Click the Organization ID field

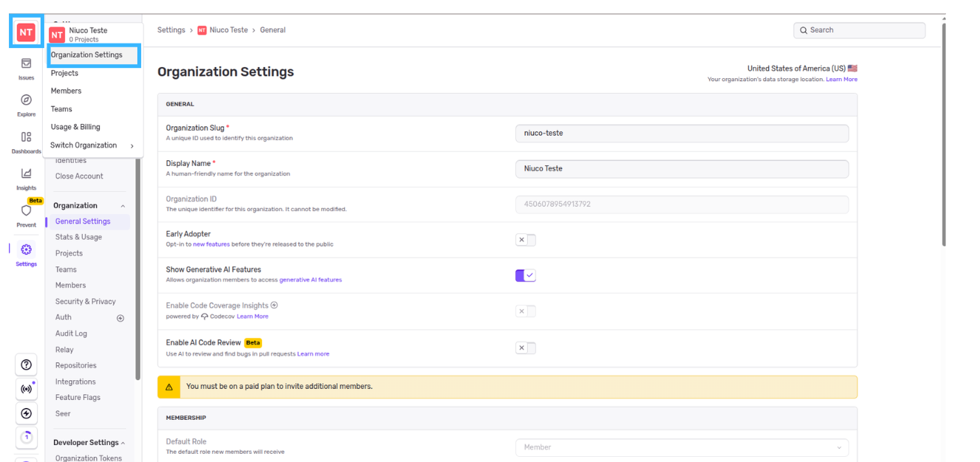coord(682,204)
